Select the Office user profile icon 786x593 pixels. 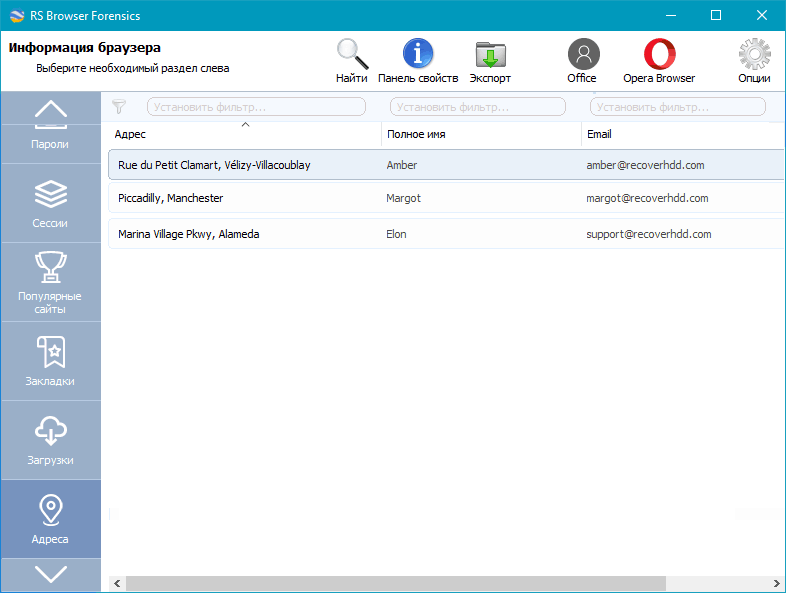point(583,54)
